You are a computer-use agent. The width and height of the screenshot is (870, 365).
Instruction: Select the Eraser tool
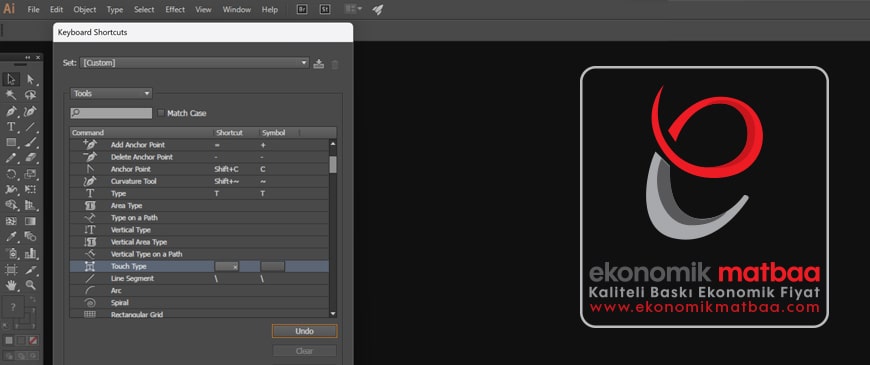(x=31, y=158)
